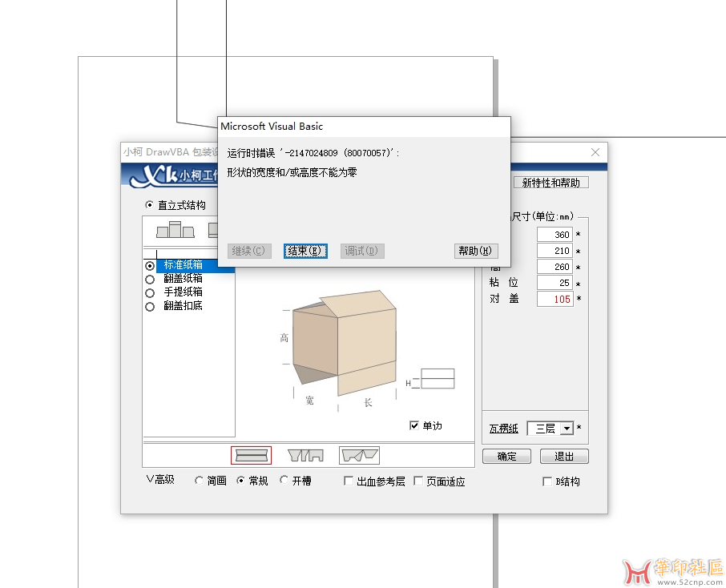Click the 新特性和帮助 button
This screenshot has width=726, height=588.
(x=551, y=183)
